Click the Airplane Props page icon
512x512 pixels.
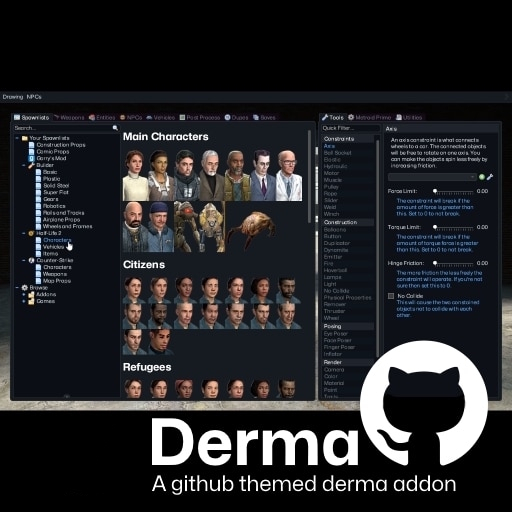click(39, 219)
